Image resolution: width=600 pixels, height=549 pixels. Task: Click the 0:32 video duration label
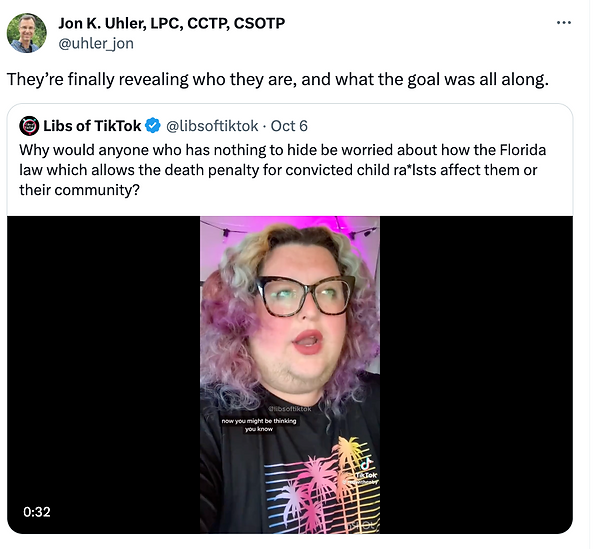click(37, 512)
